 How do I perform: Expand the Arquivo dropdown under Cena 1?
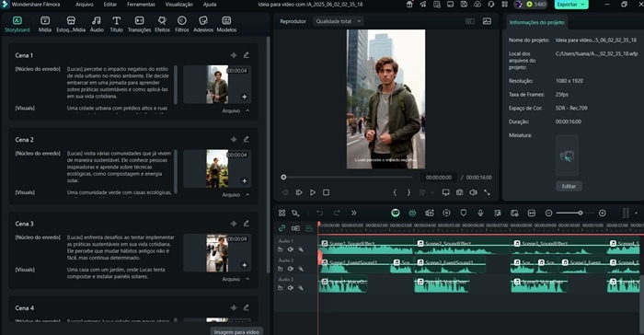(236, 111)
